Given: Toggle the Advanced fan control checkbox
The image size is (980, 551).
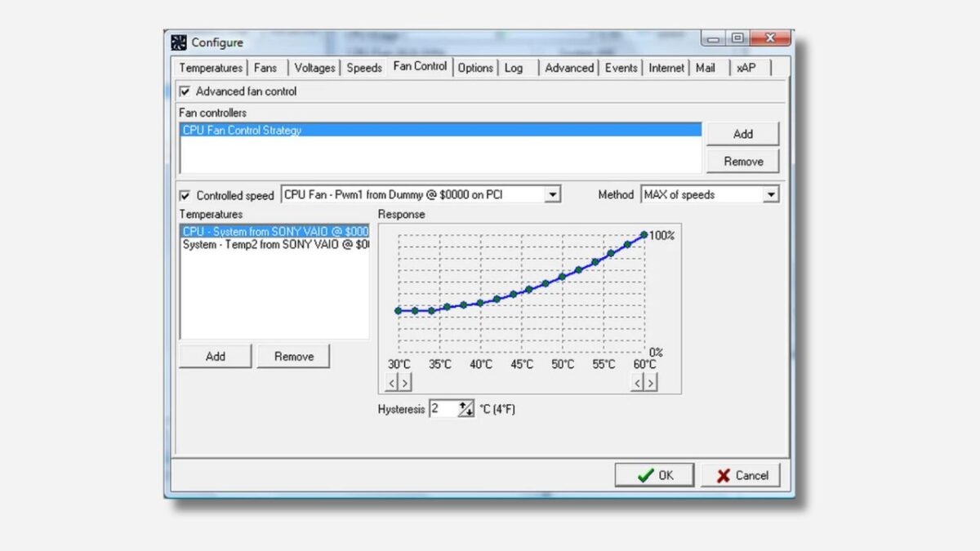Looking at the screenshot, I should 185,91.
